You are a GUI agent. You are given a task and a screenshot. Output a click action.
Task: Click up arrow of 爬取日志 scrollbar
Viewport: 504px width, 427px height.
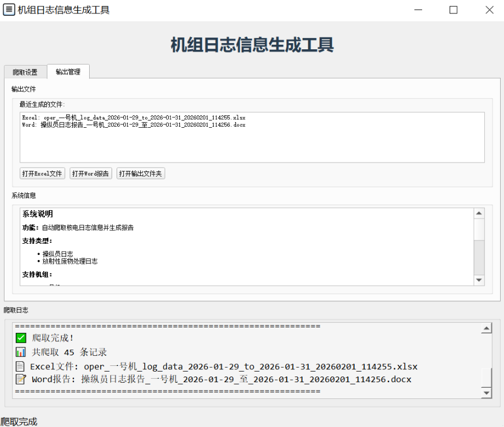point(487,329)
